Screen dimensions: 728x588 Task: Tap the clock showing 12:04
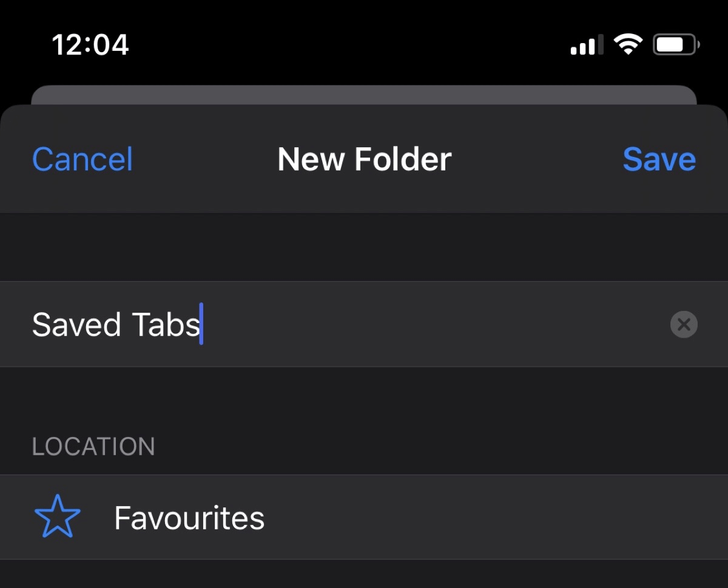point(90,44)
